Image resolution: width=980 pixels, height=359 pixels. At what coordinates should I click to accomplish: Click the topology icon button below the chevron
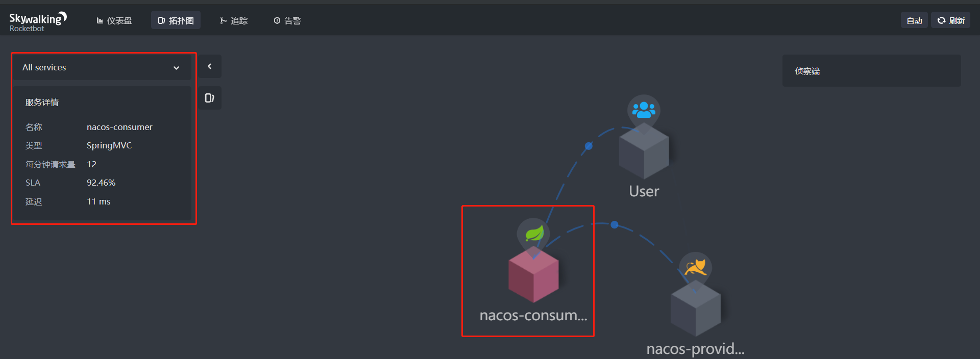[x=210, y=98]
